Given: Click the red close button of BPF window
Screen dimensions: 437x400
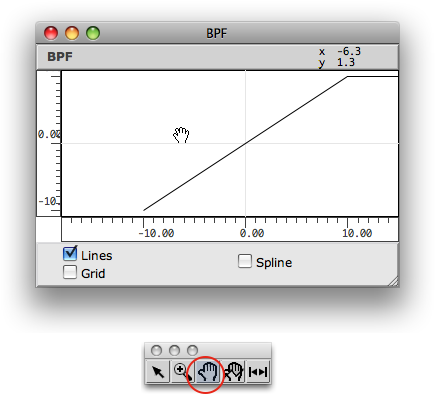Looking at the screenshot, I should 51,33.
